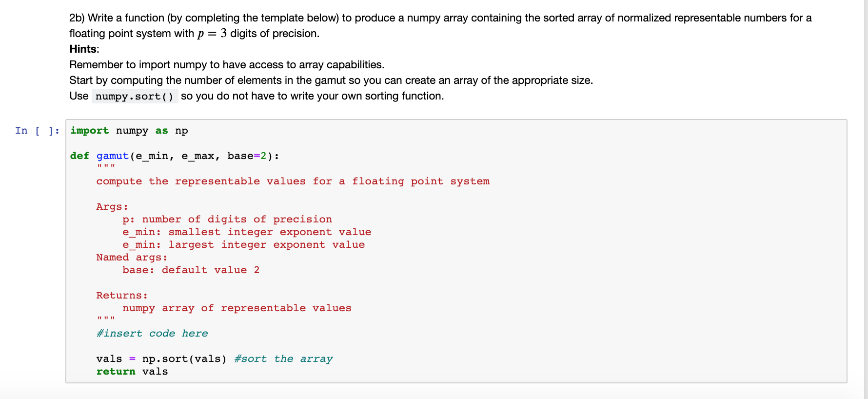Screen dimensions: 868x399
Task: Click the 'Remember to import numpy' hint sentence
Action: 227,65
